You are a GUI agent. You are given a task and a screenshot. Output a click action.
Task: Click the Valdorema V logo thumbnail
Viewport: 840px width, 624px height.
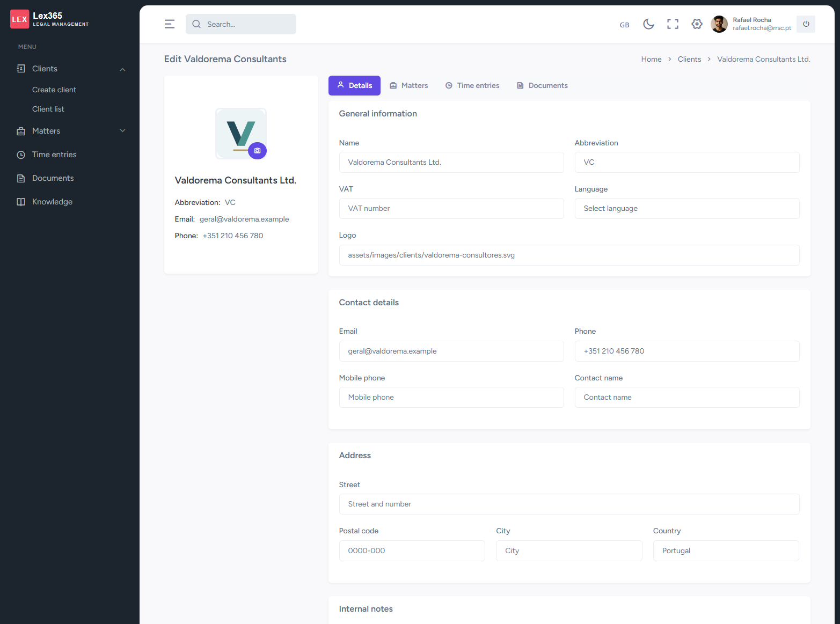click(x=241, y=134)
